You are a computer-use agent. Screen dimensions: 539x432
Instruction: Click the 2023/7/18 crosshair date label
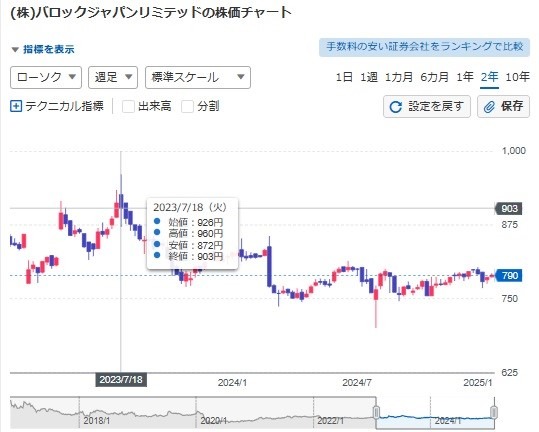click(121, 380)
